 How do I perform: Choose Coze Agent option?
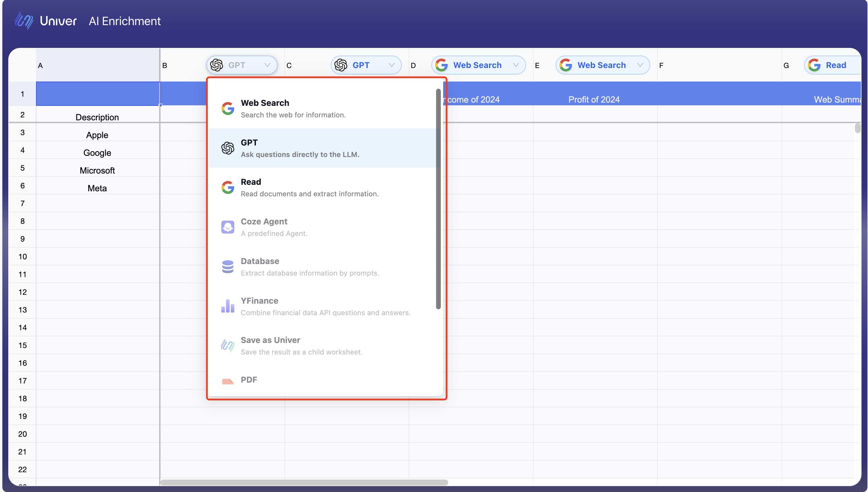pos(323,227)
